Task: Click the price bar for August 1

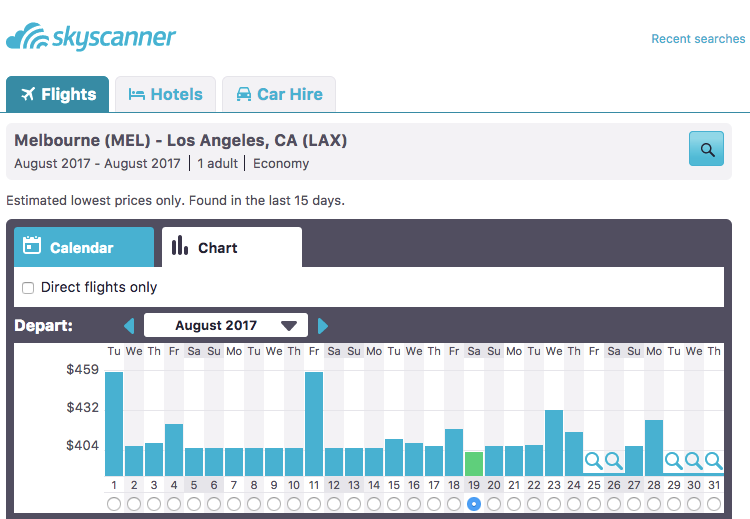Action: [114, 424]
